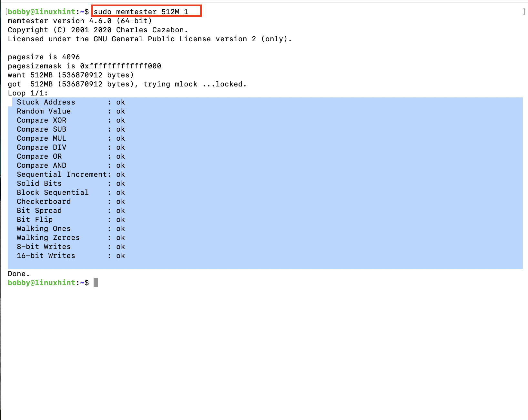Click the terminal cursor at the bottom prompt
This screenshot has width=528, height=420.
coord(96,283)
